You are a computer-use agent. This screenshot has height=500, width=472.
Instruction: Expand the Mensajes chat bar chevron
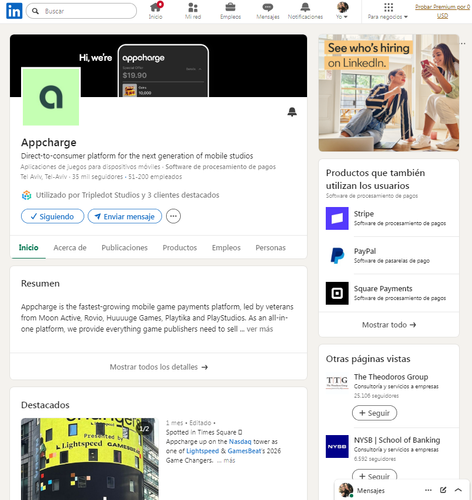[458, 490]
